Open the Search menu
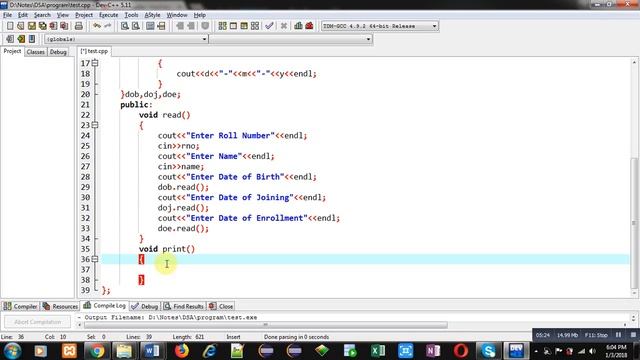Image resolution: width=640 pixels, height=360 pixels. point(42,15)
